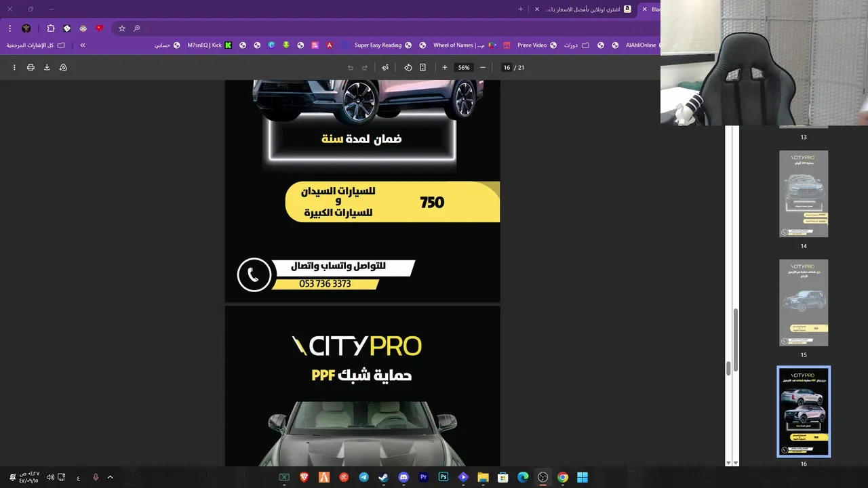Close the Amazon اشتري اونلاين tab
Viewport: 868px width, 488px height.
pos(537,9)
